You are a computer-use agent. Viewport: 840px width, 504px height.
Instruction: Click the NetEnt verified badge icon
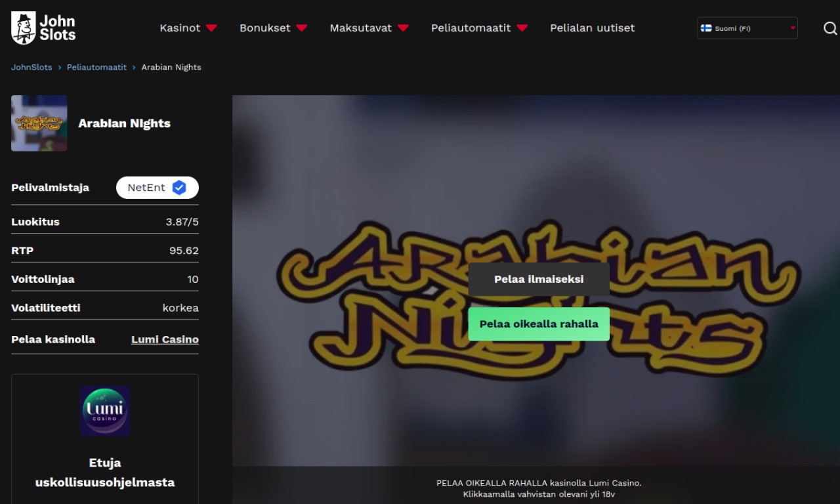pos(179,188)
